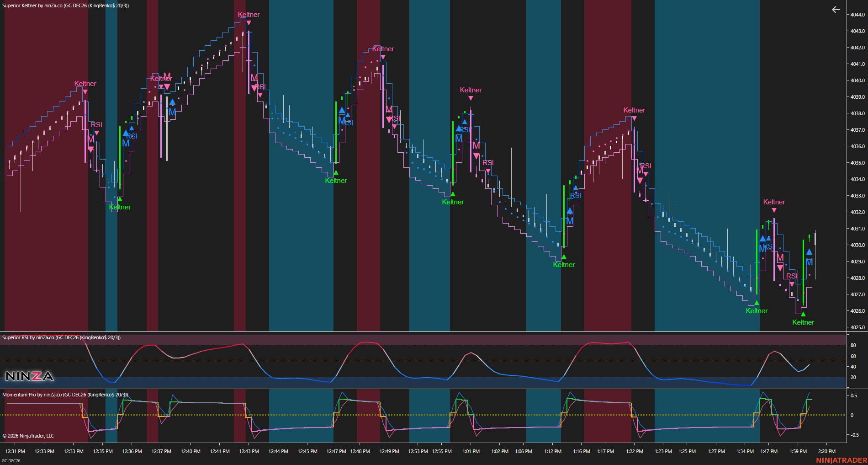The image size is (868, 465).
Task: Click the -0.5 level on the Momentum axis
Action: tap(854, 435)
